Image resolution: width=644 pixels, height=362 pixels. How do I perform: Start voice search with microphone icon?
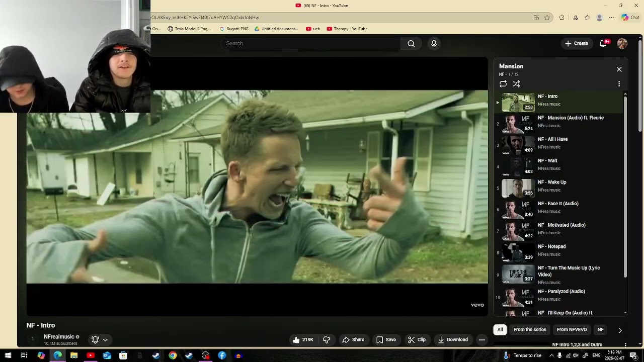pos(434,44)
